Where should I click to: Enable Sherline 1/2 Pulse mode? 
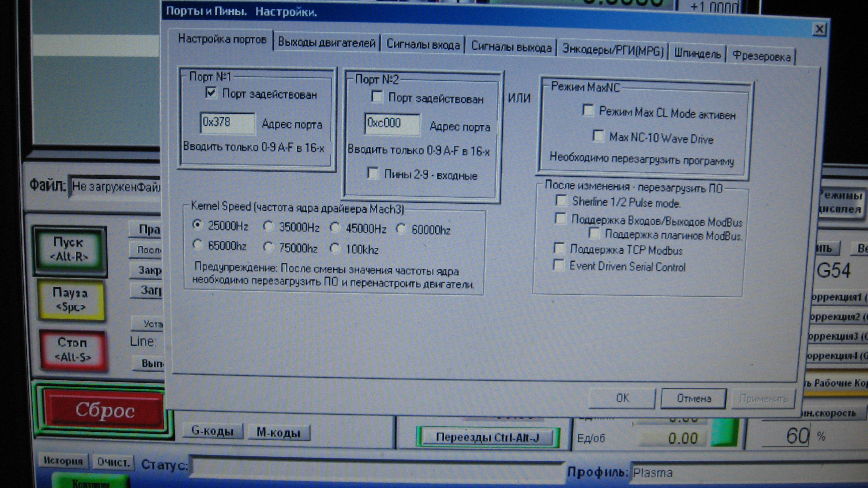tap(561, 201)
